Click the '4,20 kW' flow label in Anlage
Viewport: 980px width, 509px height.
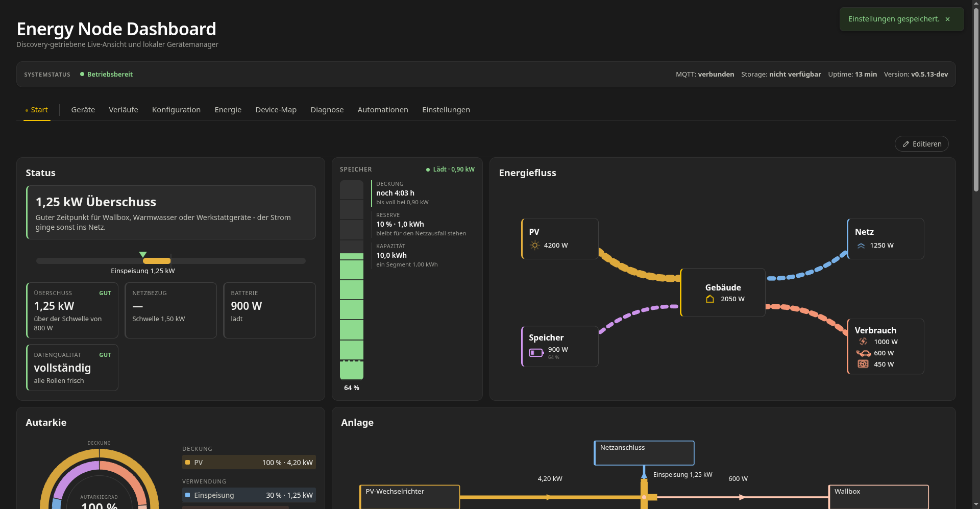tap(550, 479)
